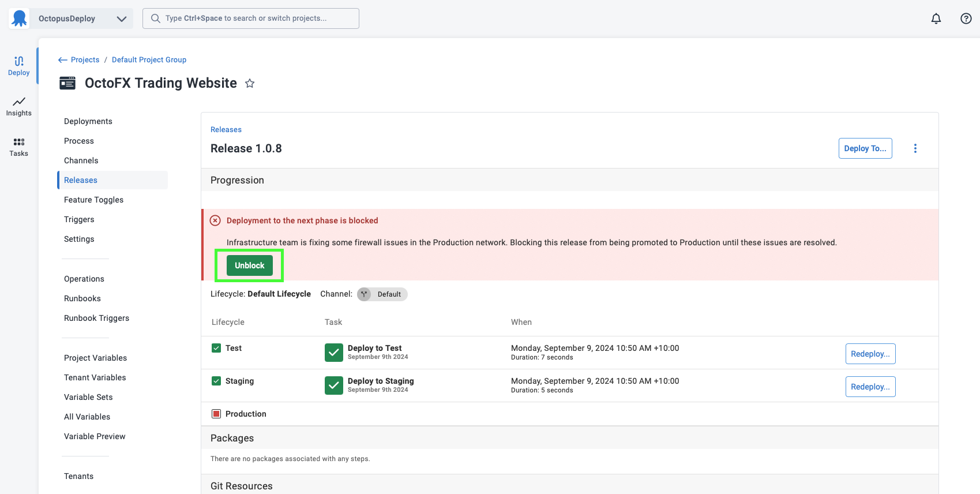980x494 pixels.
Task: Click the Staging phase checkmark icon
Action: 216,381
